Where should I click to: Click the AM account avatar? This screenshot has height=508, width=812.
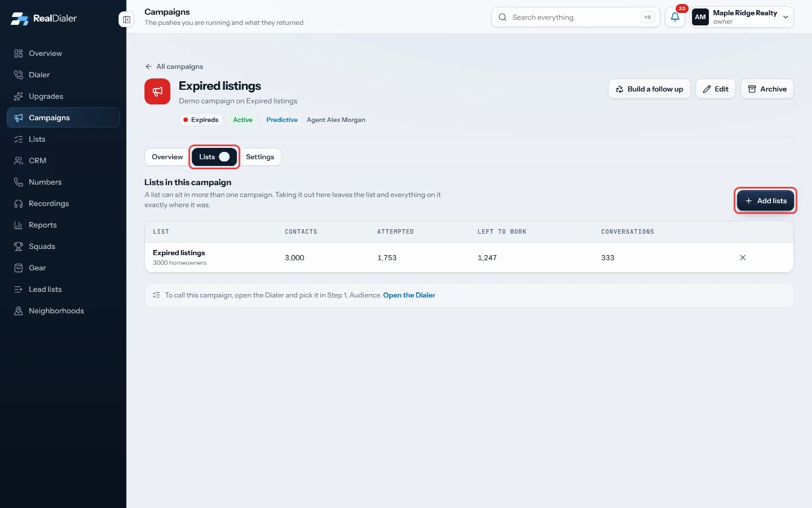(x=700, y=17)
